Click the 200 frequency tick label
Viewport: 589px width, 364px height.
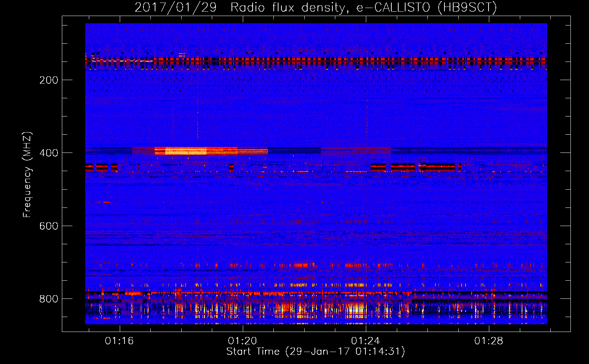pyautogui.click(x=49, y=80)
